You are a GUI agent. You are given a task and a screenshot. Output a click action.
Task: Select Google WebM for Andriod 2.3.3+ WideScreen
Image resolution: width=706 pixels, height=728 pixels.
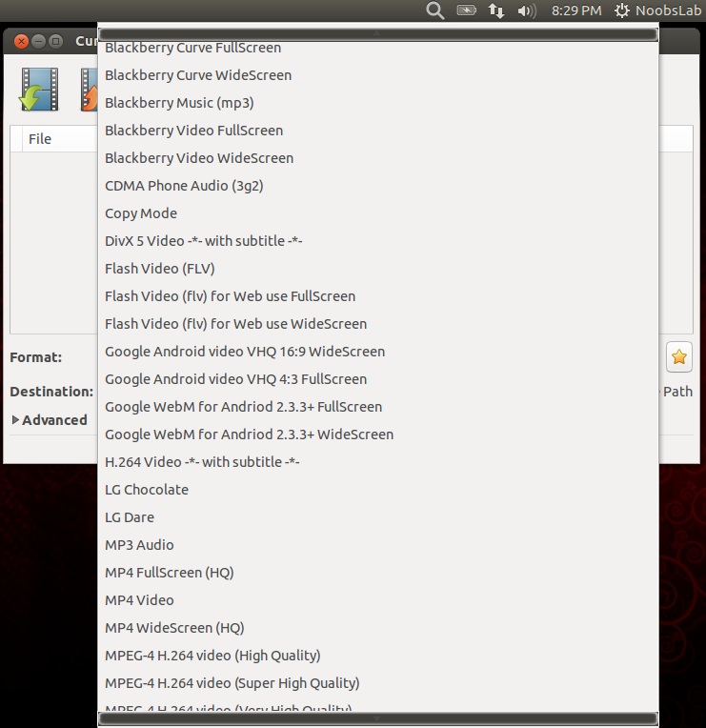(378, 435)
